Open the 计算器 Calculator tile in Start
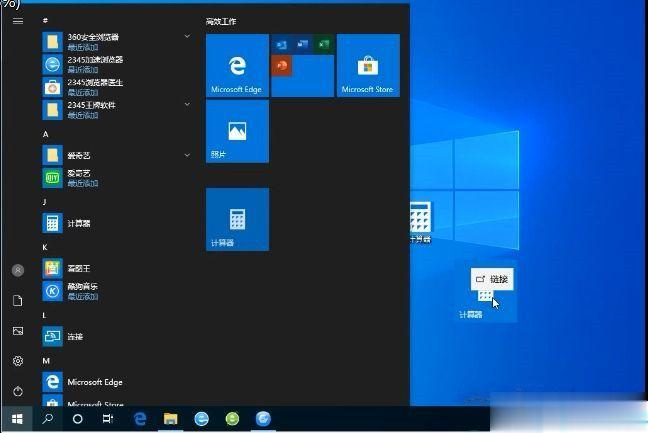 click(x=237, y=219)
